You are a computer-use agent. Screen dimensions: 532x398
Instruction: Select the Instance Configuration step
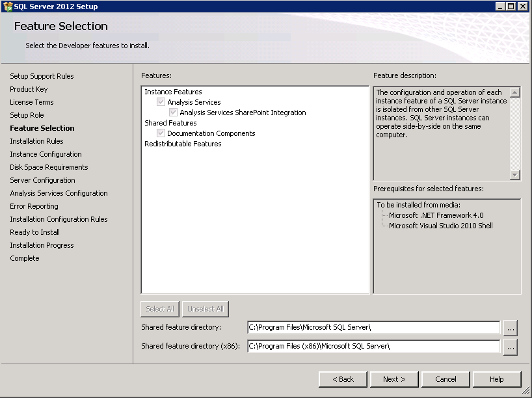[46, 154]
